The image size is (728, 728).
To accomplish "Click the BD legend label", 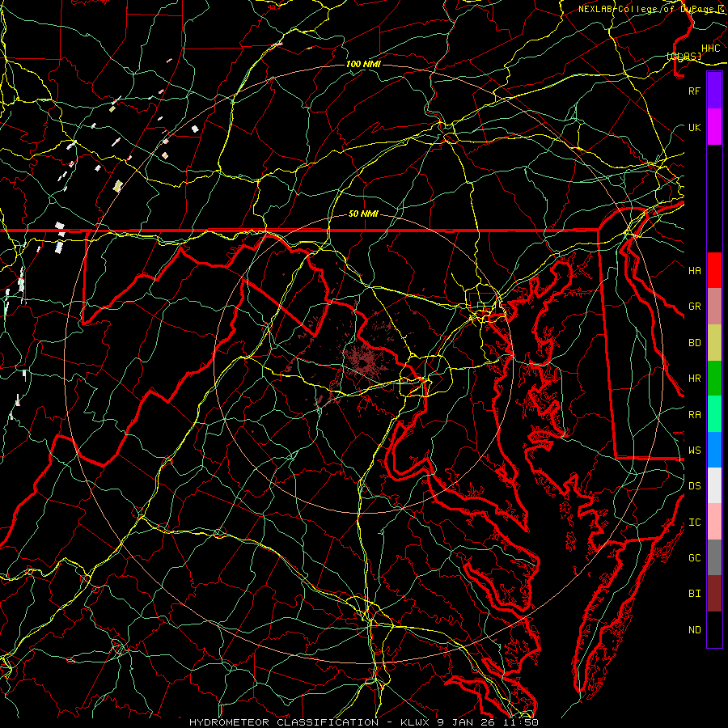I will tap(694, 343).
